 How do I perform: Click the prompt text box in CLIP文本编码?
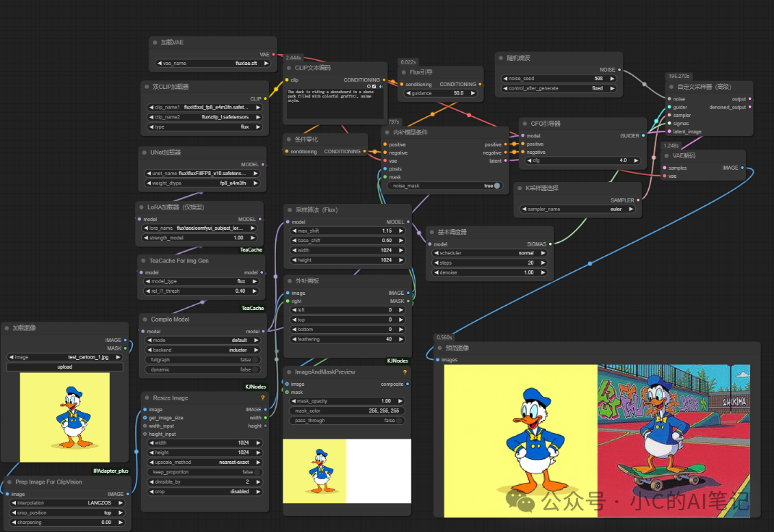click(334, 103)
